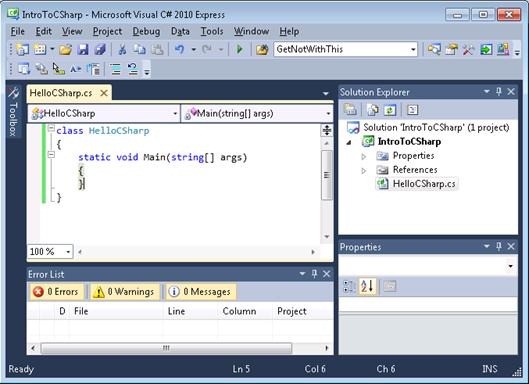Screen dimensions: 529x384
Task: Start debugging with the green play icon
Action: coord(240,50)
